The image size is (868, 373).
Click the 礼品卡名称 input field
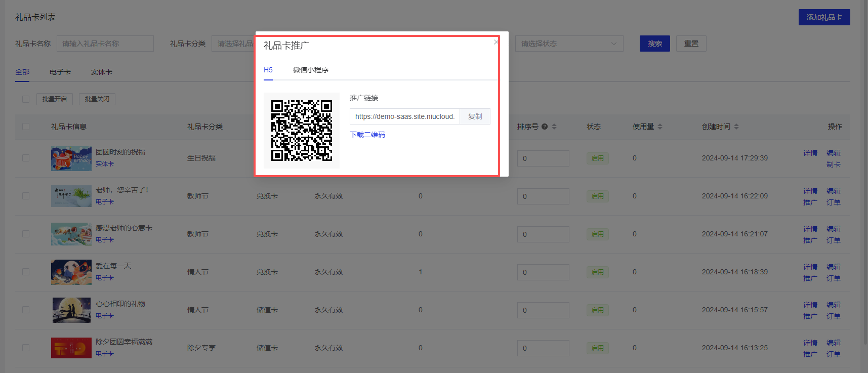pyautogui.click(x=105, y=44)
